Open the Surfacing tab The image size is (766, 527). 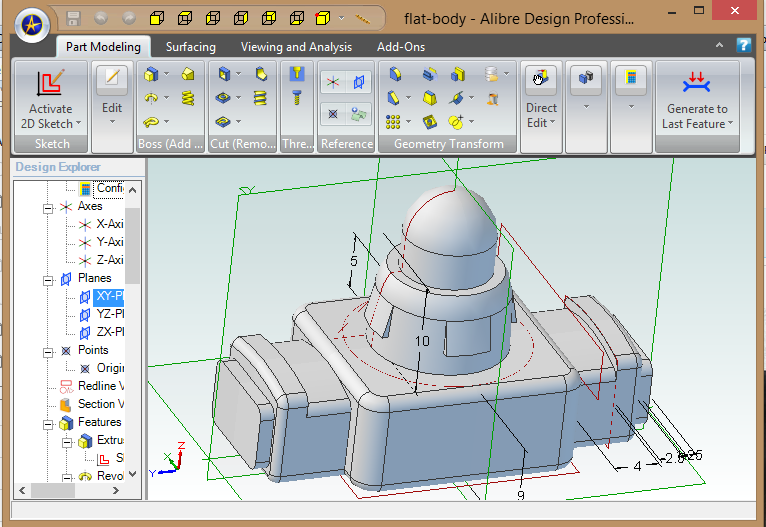[x=191, y=47]
